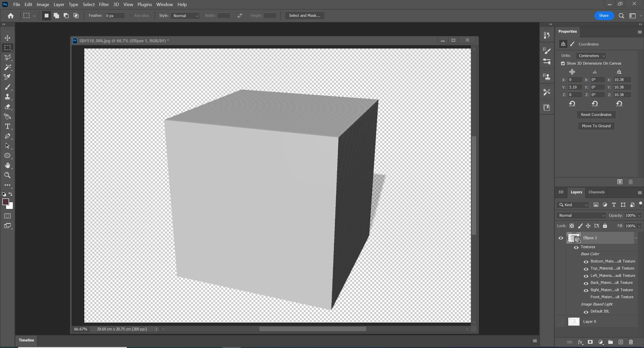This screenshot has width=644, height=348.
Task: Select the Hand tool
Action: (7, 165)
